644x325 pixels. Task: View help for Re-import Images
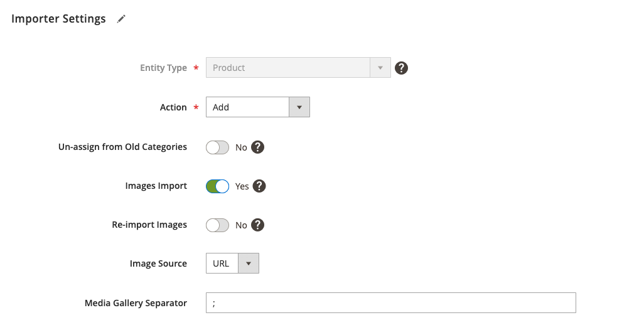[257, 225]
